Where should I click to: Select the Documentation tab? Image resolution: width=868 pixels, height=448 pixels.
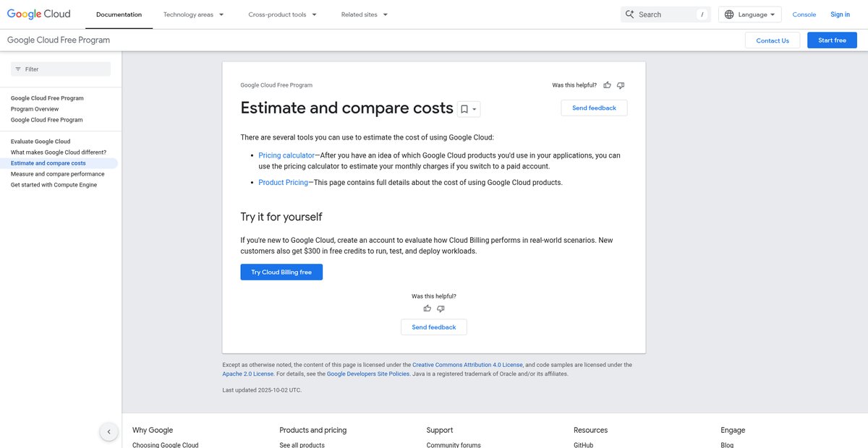click(x=119, y=14)
